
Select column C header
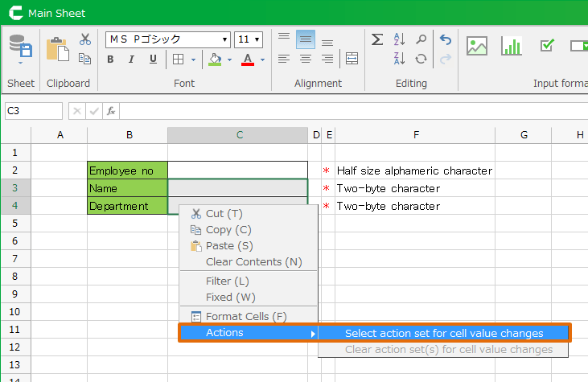click(x=238, y=135)
